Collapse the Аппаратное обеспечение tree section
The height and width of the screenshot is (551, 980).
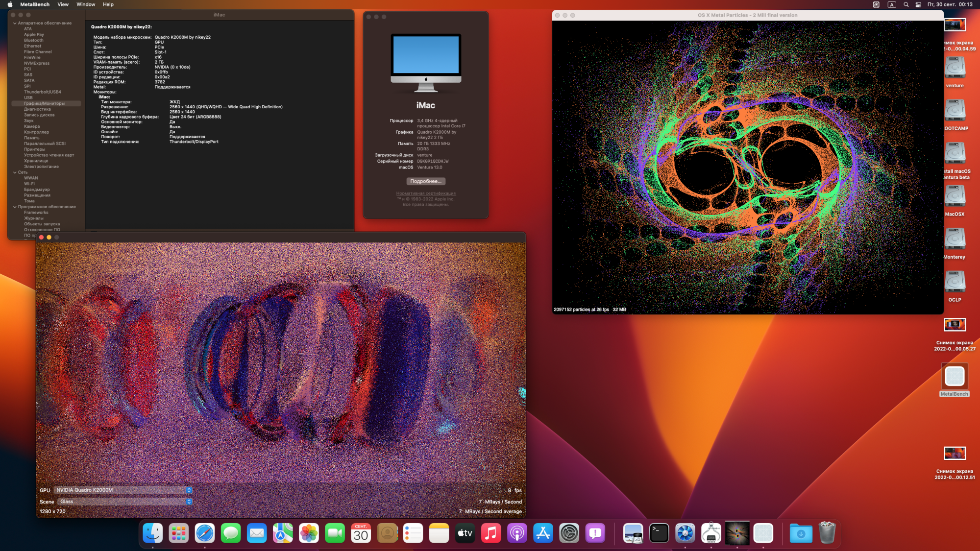(x=15, y=23)
